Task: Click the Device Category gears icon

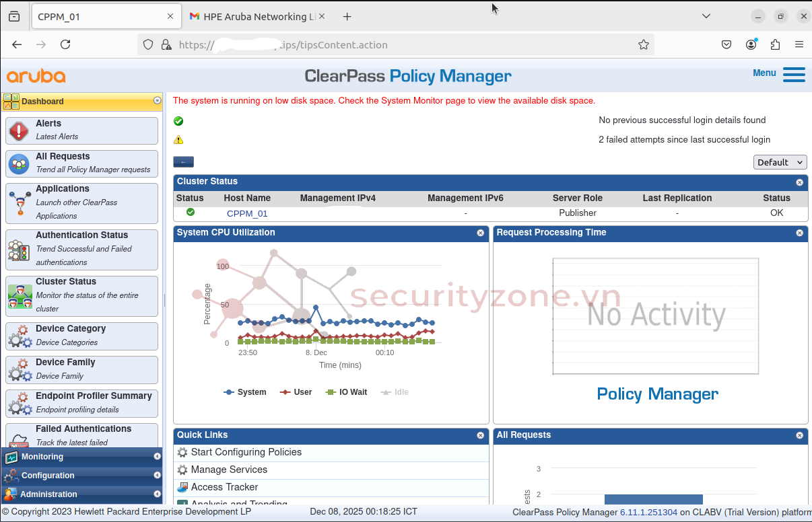Action: tap(20, 336)
